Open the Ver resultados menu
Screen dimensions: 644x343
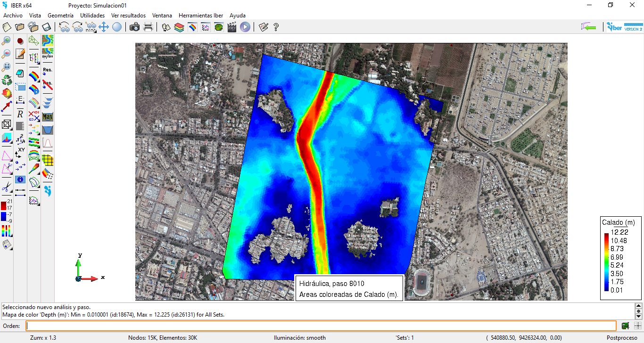pos(129,15)
